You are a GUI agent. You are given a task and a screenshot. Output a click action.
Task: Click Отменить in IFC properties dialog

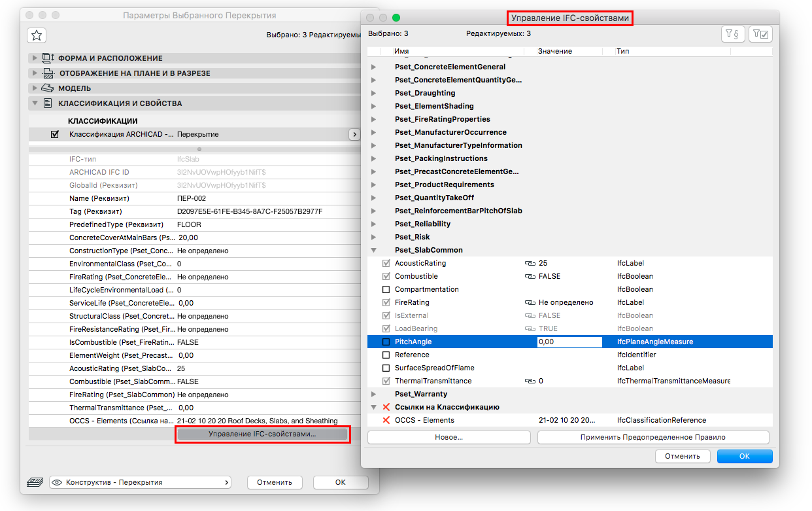(x=682, y=456)
